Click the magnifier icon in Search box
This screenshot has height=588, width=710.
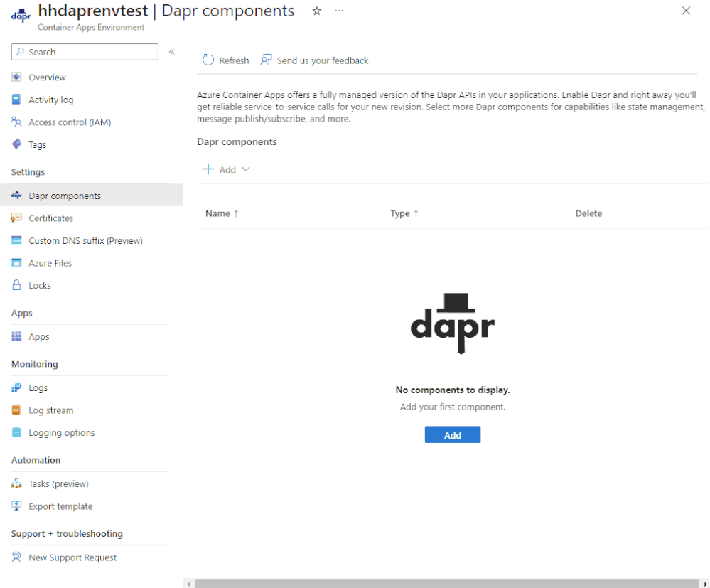tap(20, 52)
